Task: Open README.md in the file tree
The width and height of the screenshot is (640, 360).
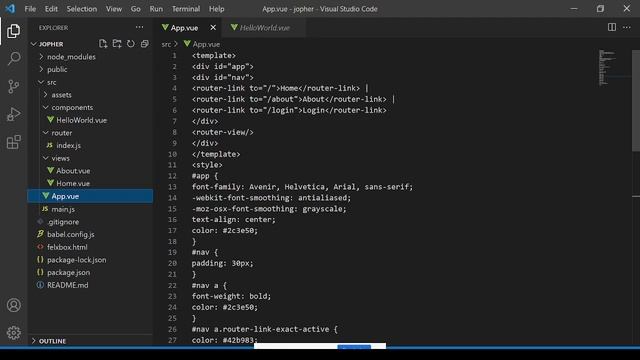Action: pos(90,285)
